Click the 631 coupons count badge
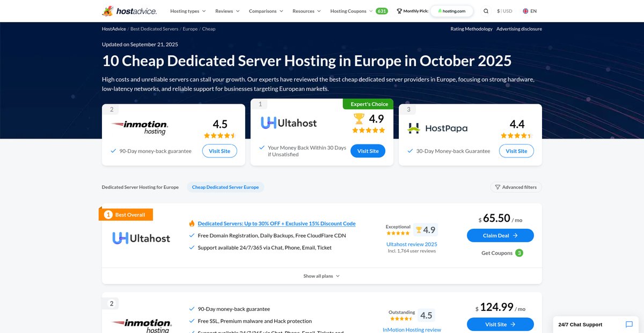 (382, 11)
